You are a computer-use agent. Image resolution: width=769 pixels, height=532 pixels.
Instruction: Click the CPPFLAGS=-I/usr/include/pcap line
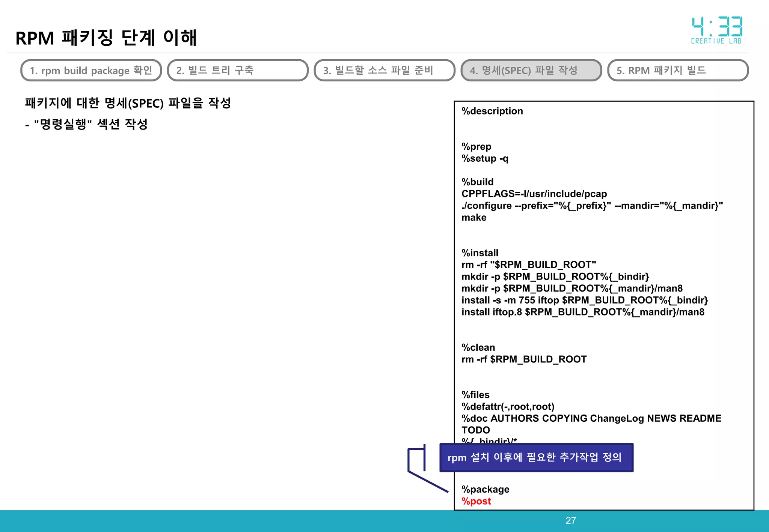point(534,194)
